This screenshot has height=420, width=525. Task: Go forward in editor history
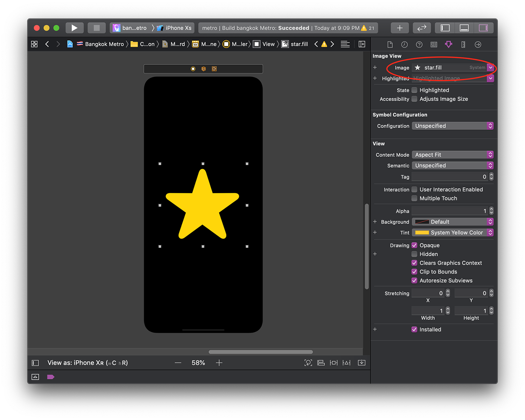(x=58, y=44)
